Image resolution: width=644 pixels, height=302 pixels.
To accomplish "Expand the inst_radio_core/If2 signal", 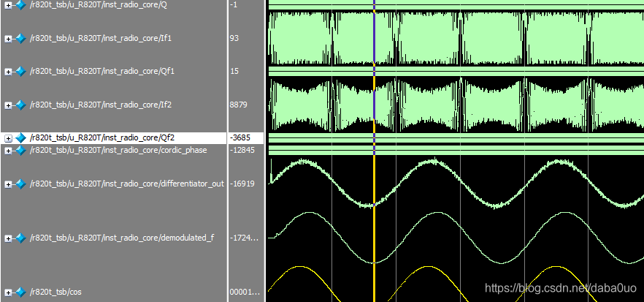I will pos(8,105).
